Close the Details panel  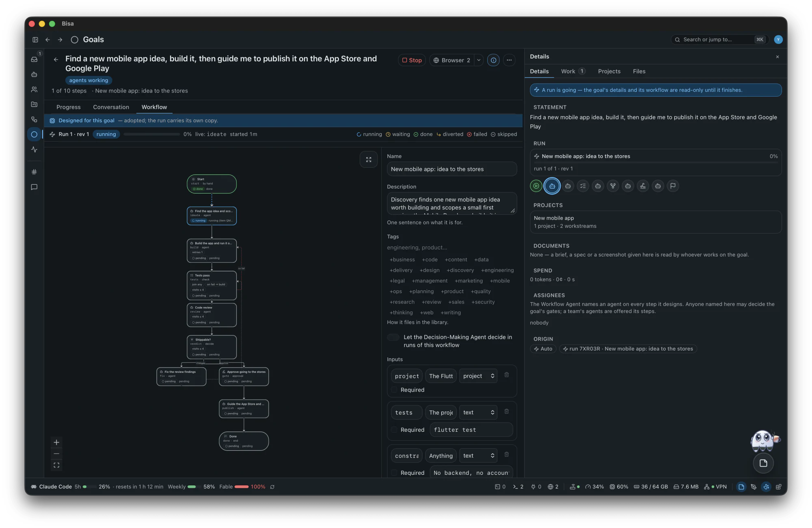(x=777, y=57)
